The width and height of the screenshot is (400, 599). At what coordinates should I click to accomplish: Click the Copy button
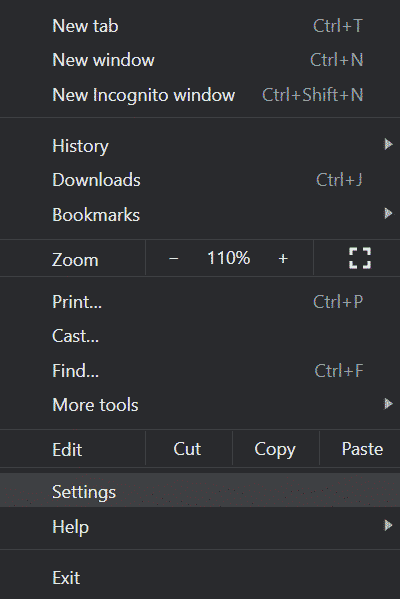coord(275,449)
